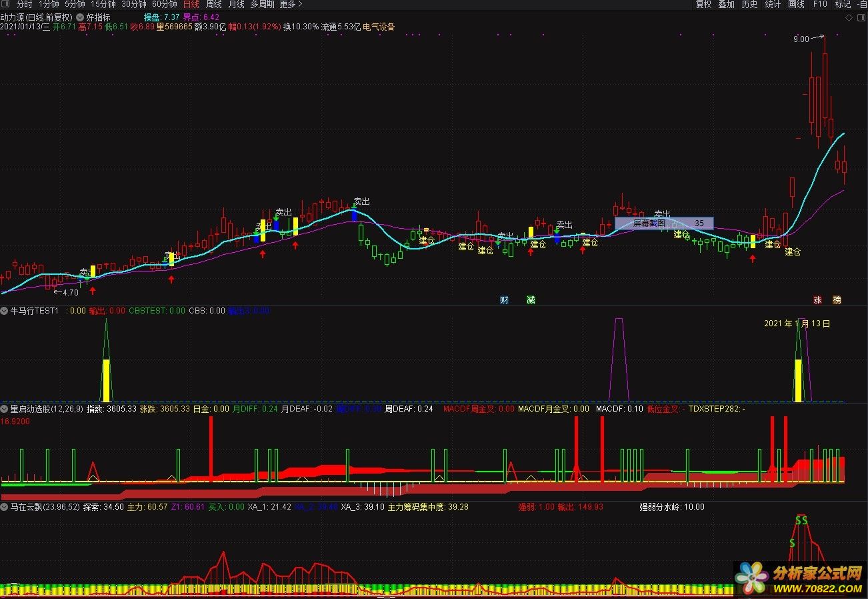Click the 16.9200 scale value
The width and height of the screenshot is (868, 599).
point(15,421)
